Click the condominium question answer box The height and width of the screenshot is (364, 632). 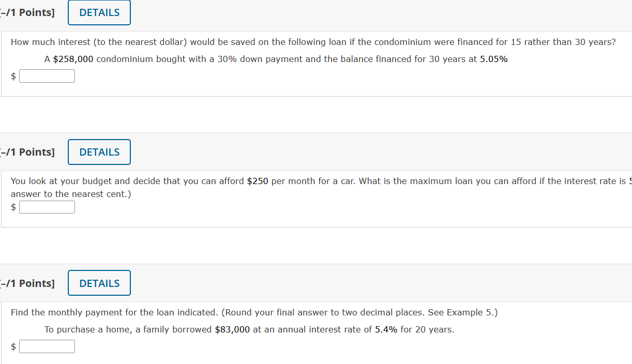point(47,75)
